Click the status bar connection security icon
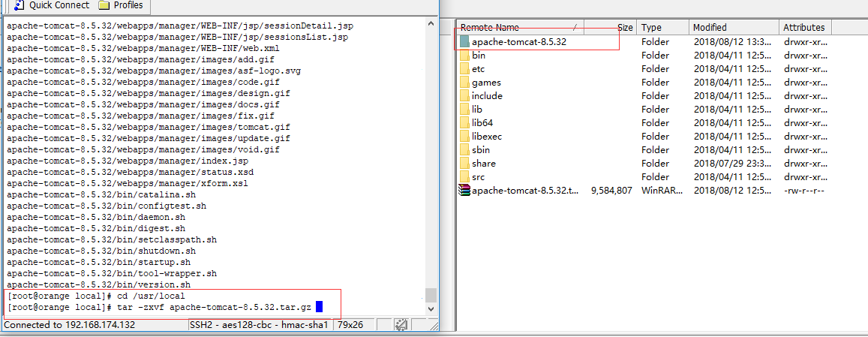This screenshot has height=337, width=868. point(402,325)
